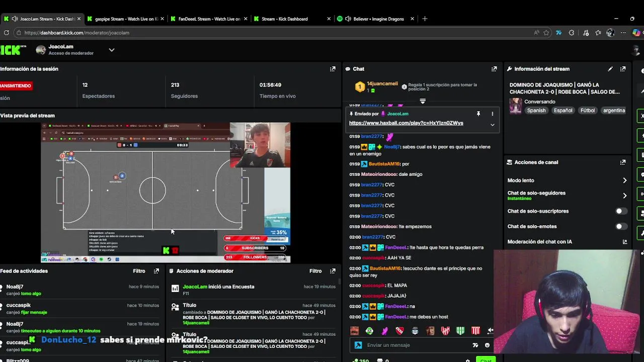Image resolution: width=644 pixels, height=362 pixels.
Task: Switch to FanDeeeL Stream browser tab
Action: click(210, 19)
